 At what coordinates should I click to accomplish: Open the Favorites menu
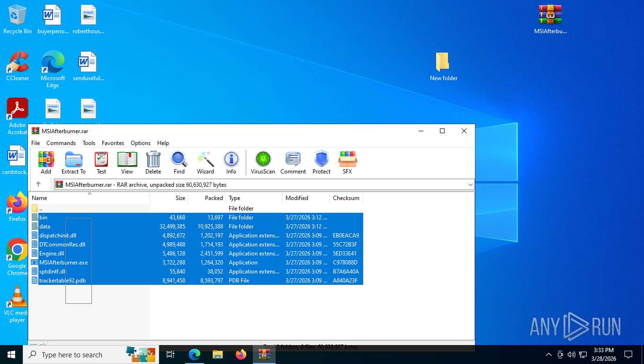pyautogui.click(x=113, y=143)
